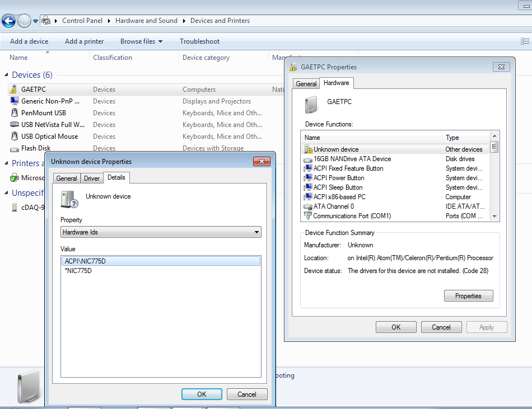
Task: Click the Apply button in GAETPC Properties
Action: click(x=487, y=327)
